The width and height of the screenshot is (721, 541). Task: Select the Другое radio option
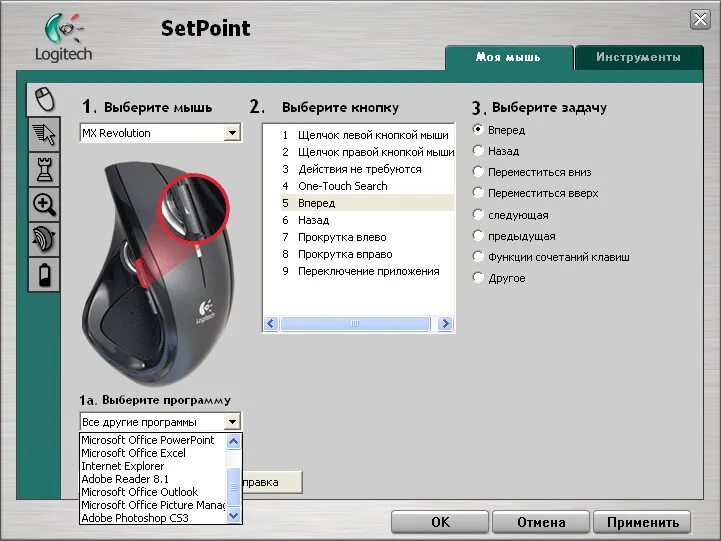pos(478,278)
